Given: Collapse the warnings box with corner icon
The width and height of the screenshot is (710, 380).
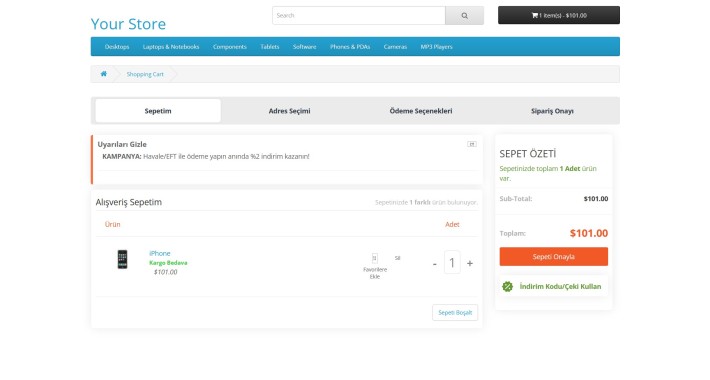Looking at the screenshot, I should (472, 144).
